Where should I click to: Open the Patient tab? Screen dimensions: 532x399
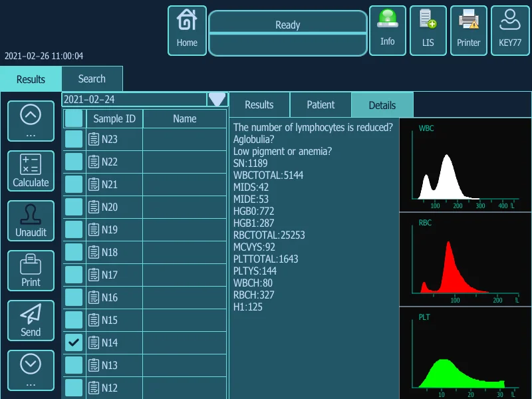321,105
